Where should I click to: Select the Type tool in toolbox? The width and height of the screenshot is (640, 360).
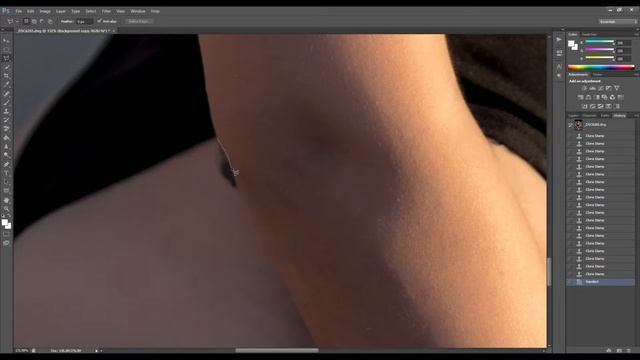(6, 173)
